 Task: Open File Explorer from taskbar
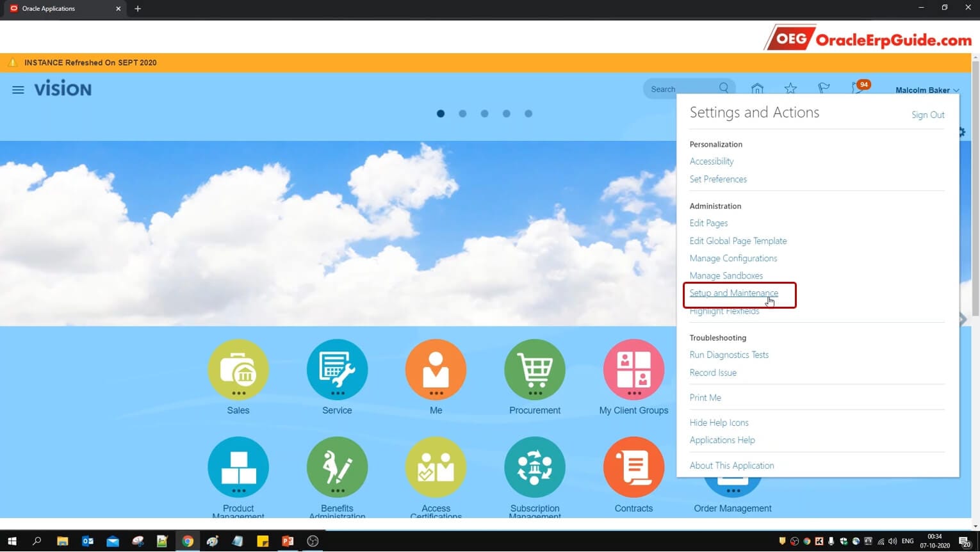(x=62, y=541)
